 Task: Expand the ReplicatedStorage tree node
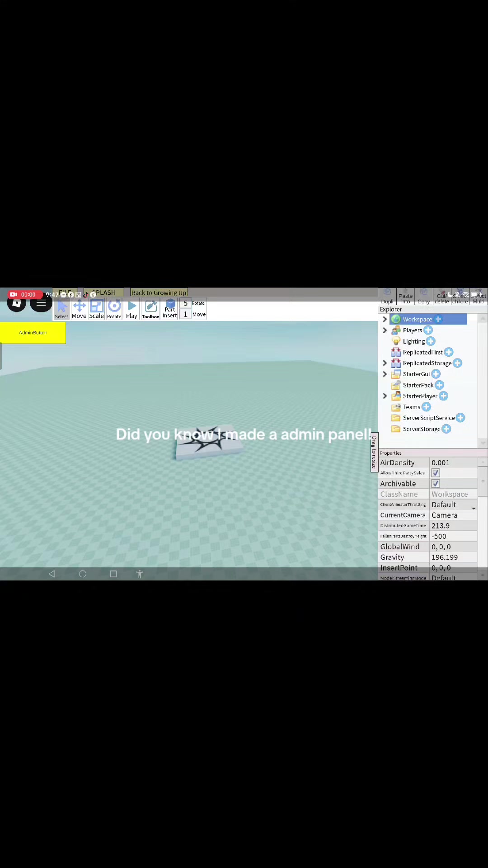click(385, 363)
